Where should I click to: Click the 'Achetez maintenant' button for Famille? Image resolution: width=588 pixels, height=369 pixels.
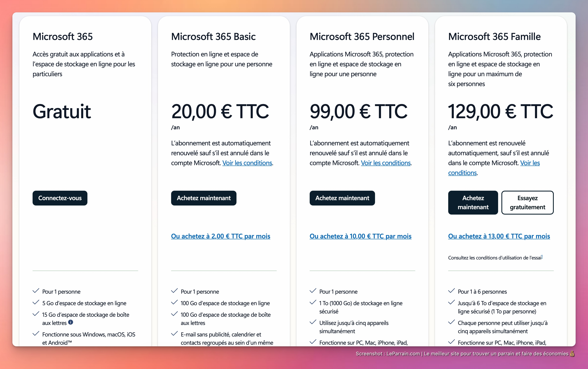click(473, 202)
